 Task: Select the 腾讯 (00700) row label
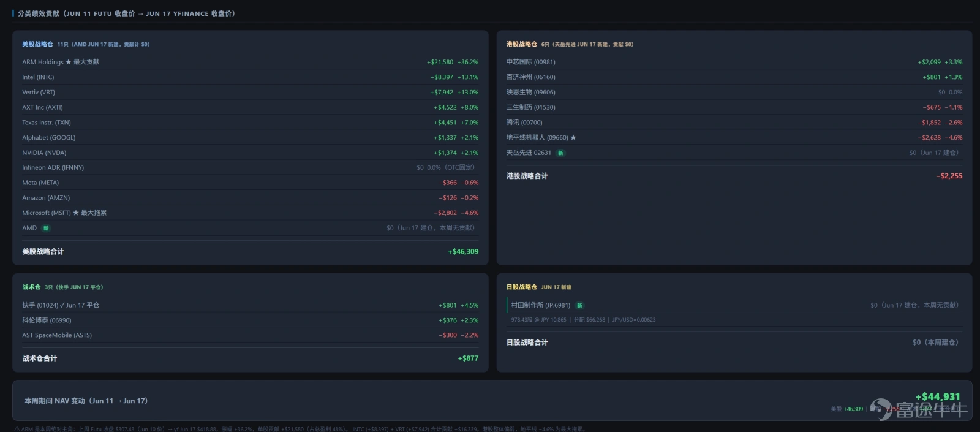point(524,123)
